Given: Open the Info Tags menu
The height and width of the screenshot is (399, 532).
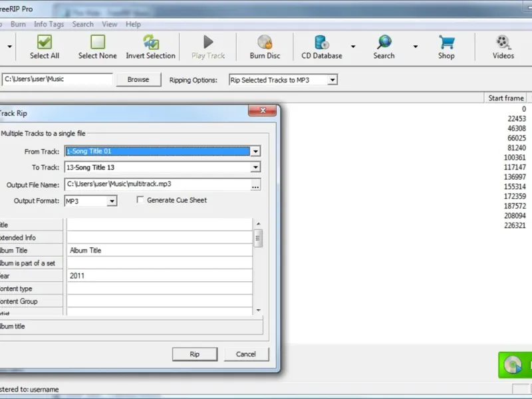Looking at the screenshot, I should pos(49,25).
